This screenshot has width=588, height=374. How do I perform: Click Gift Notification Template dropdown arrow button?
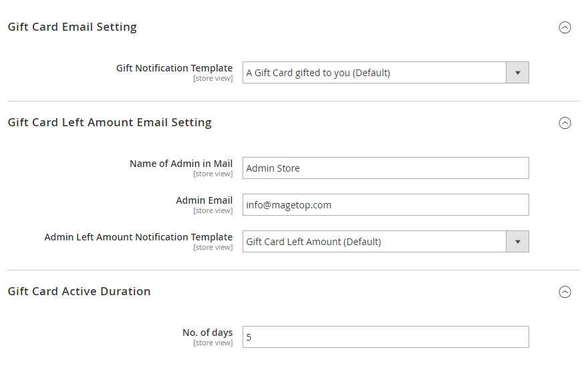point(517,73)
